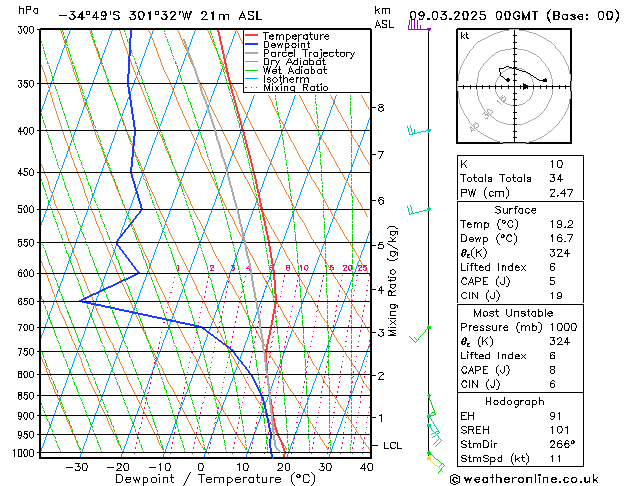Click the mixing ratio label 10 at 600 hPa

coord(304,268)
